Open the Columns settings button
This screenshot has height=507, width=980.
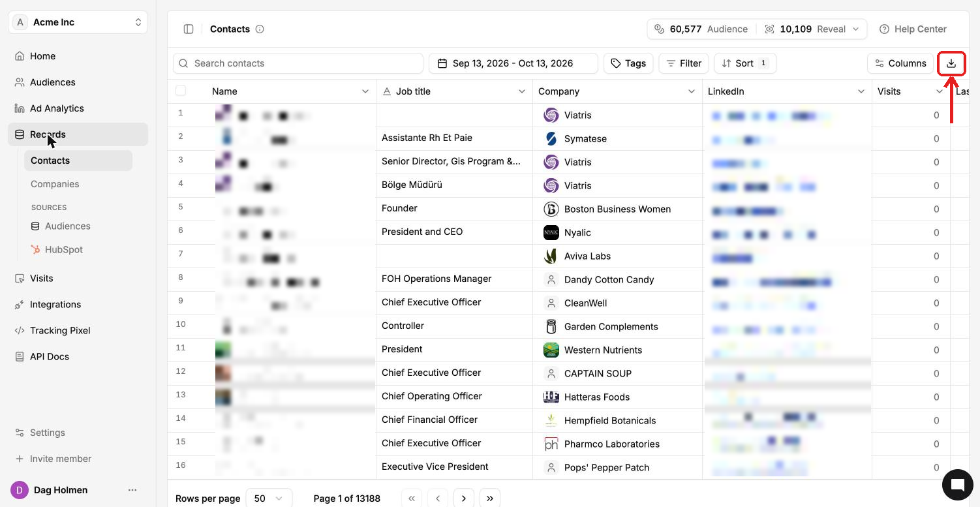(x=900, y=63)
